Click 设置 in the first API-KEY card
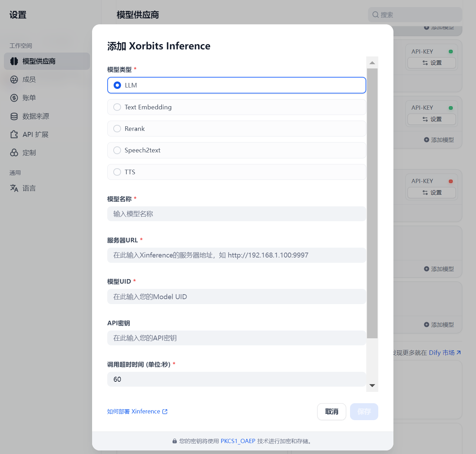This screenshot has width=476, height=454. [x=432, y=63]
